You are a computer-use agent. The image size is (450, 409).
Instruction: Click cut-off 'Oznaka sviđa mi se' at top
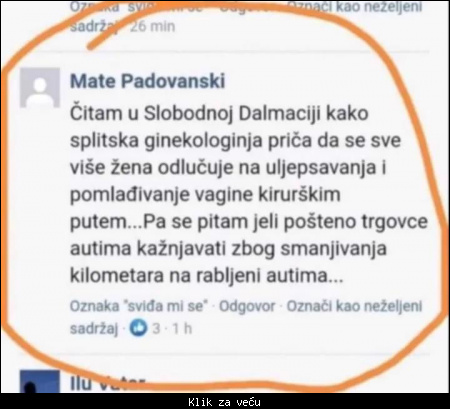pyautogui.click(x=137, y=7)
